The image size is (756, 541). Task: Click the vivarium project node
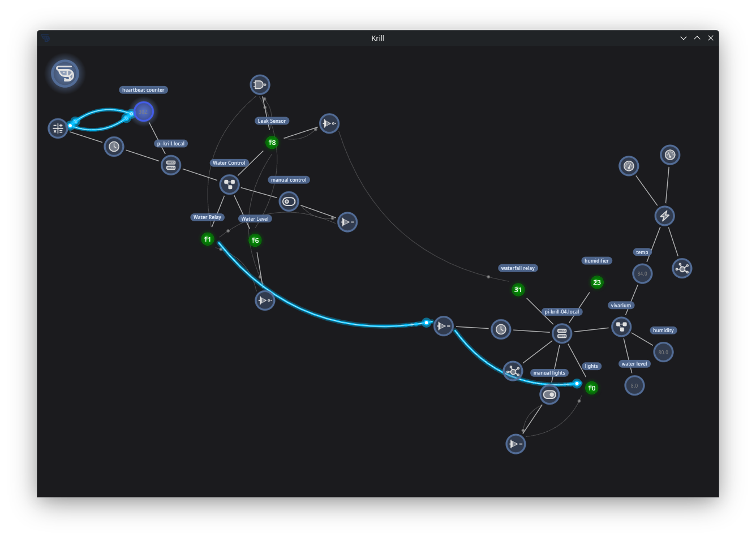coord(621,327)
